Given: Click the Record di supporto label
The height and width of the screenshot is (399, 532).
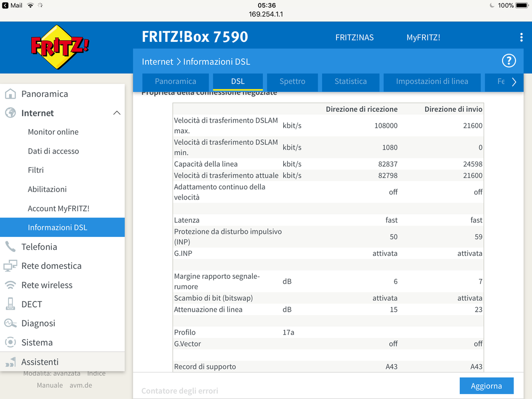Looking at the screenshot, I should (205, 367).
